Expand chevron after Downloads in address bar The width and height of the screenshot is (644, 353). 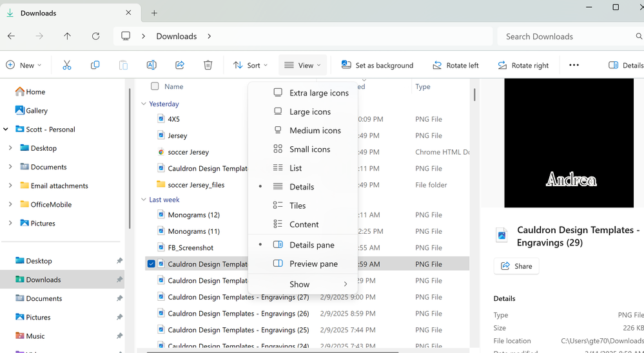pos(209,36)
